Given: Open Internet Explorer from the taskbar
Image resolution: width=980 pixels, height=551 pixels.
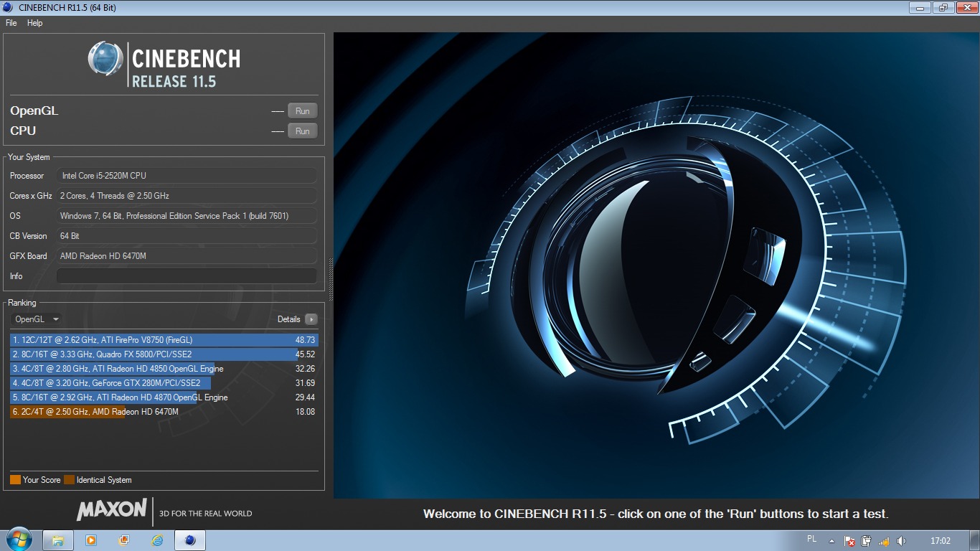Looking at the screenshot, I should coord(157,540).
